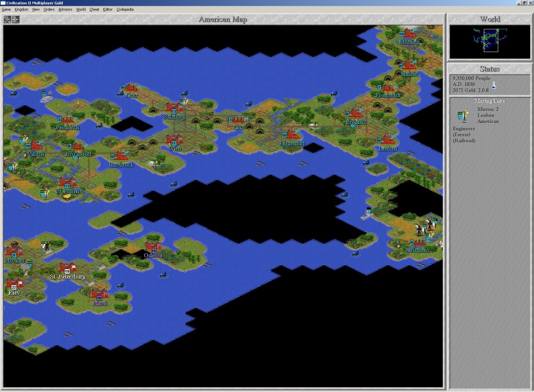
Task: Select the Salzburg city icon
Action: point(174,107)
